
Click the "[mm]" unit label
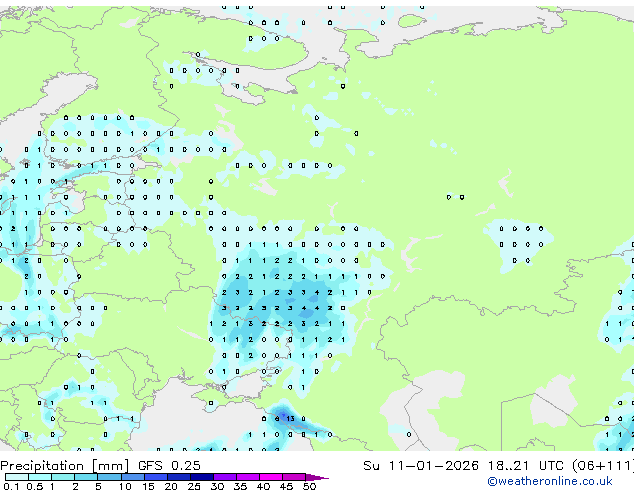point(111,466)
